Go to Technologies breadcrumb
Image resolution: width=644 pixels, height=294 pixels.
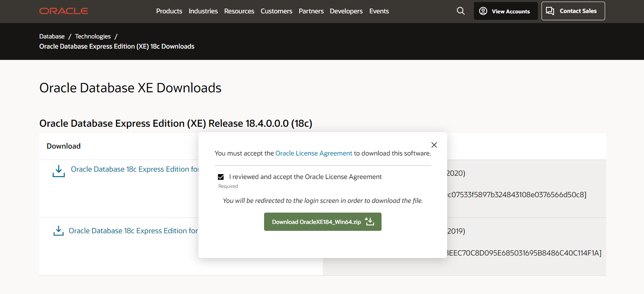tap(93, 36)
